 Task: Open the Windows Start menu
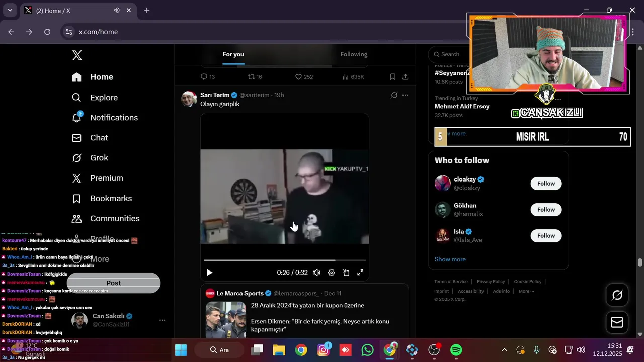[x=181, y=350]
